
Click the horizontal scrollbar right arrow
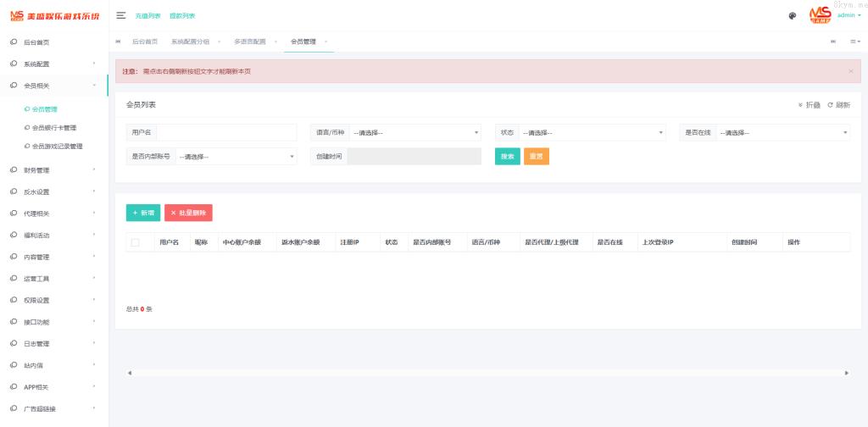pyautogui.click(x=846, y=373)
